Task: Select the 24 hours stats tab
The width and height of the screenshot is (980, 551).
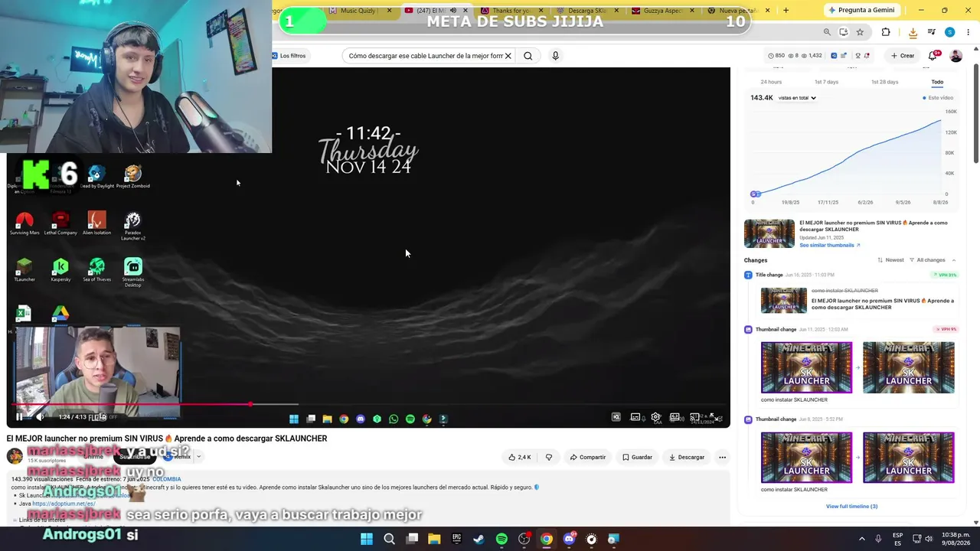Action: coord(771,82)
